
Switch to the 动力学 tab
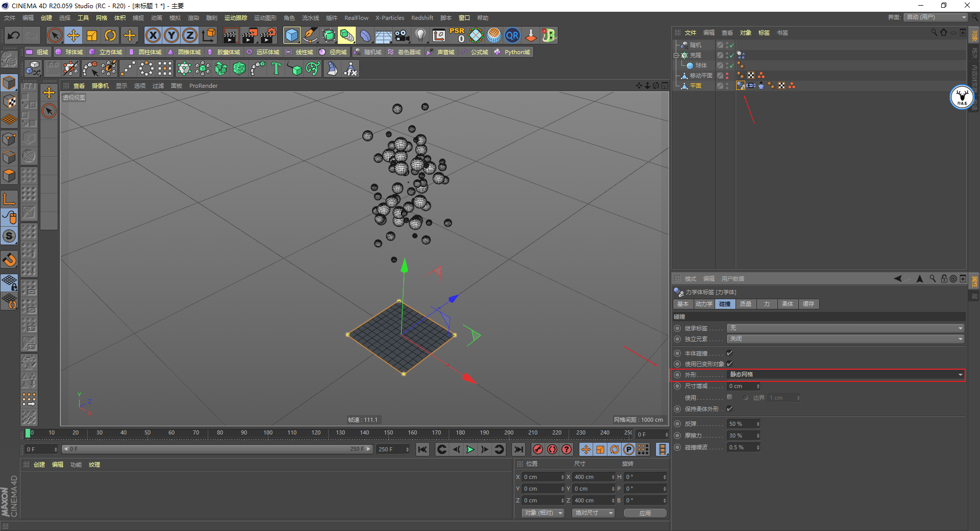click(x=704, y=304)
